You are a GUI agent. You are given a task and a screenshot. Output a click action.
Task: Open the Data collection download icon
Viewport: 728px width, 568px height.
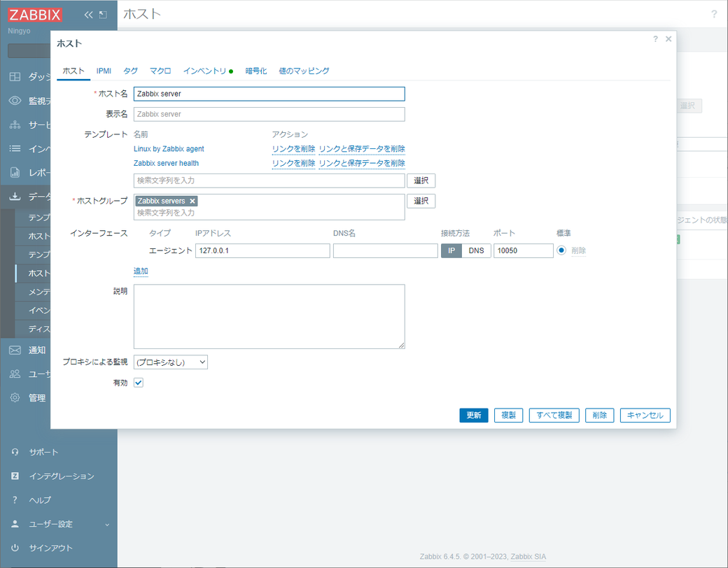tap(15, 197)
